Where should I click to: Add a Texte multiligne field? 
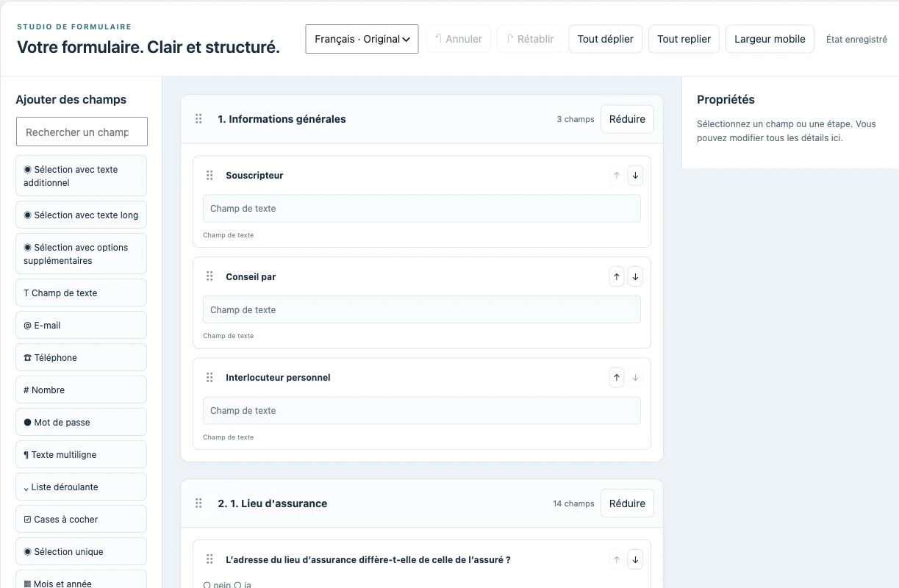tap(81, 454)
